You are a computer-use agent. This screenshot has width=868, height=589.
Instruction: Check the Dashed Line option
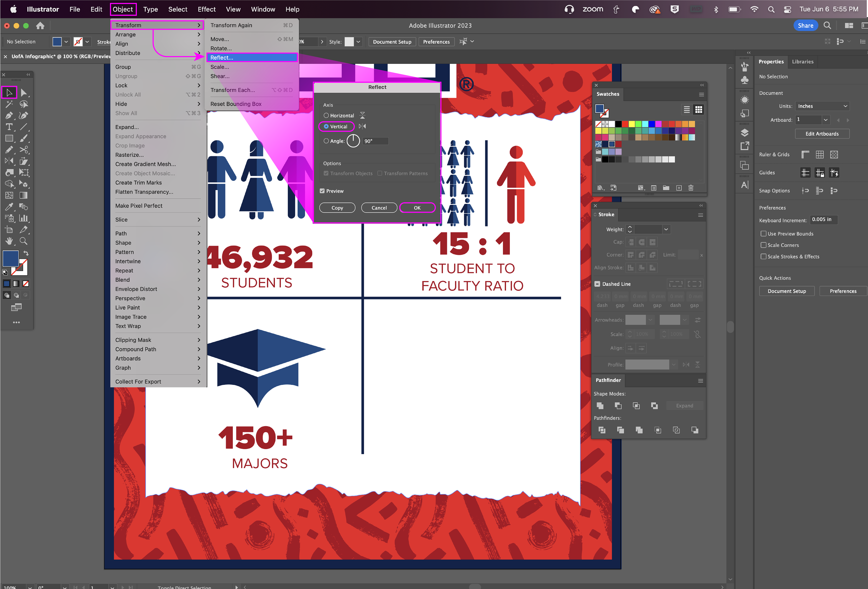[x=597, y=284]
